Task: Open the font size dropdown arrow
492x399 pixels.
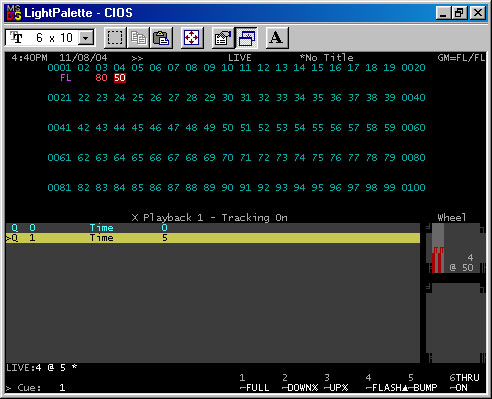Action: click(x=86, y=38)
